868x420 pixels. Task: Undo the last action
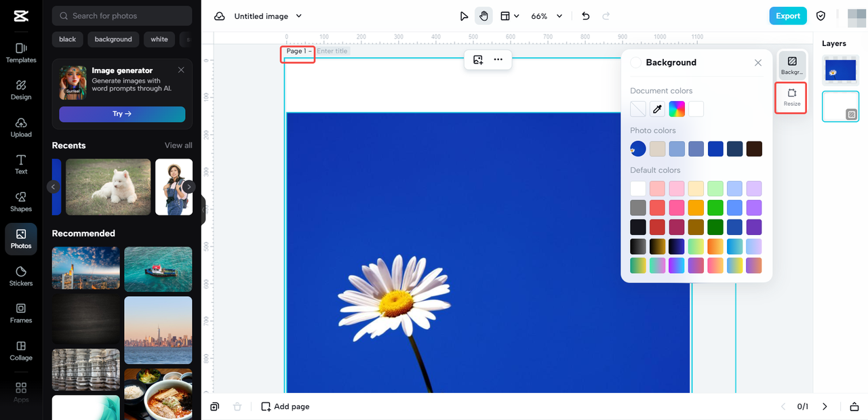click(586, 16)
